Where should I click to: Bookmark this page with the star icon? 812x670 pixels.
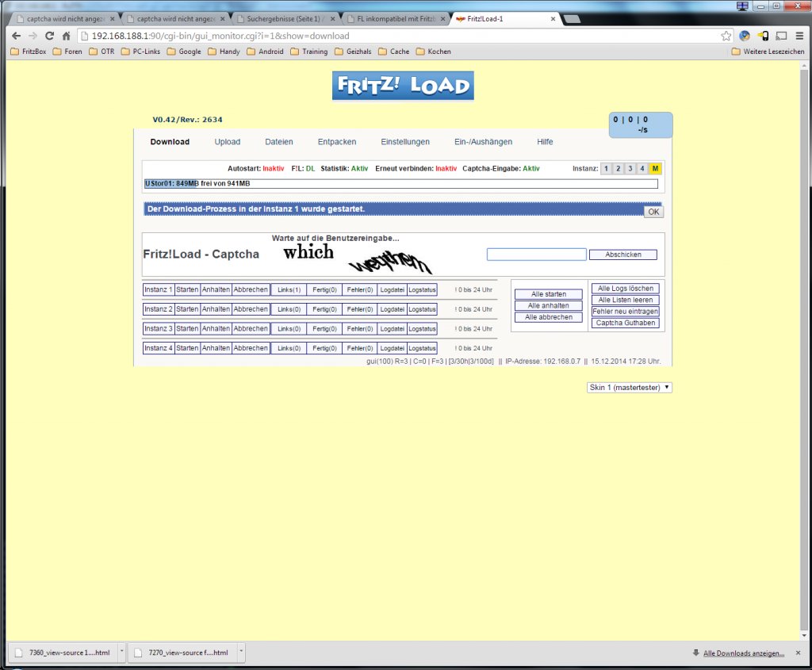[726, 36]
